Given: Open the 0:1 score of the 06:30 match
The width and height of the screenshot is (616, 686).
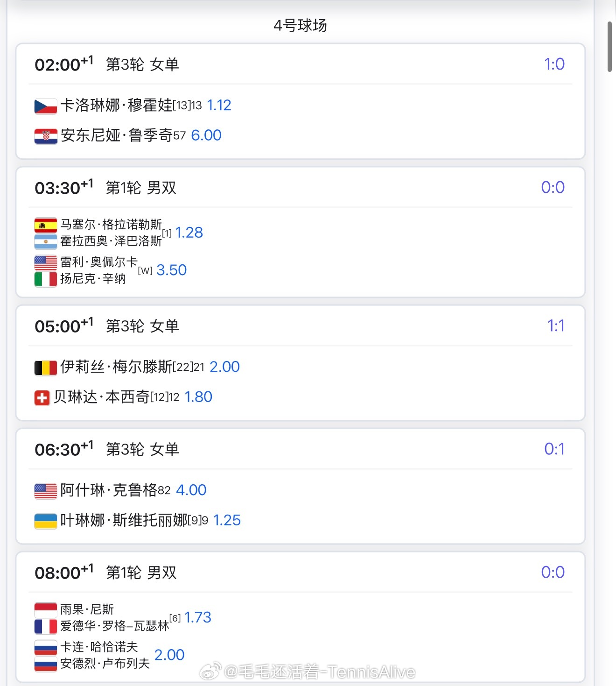Looking at the screenshot, I should point(554,449).
